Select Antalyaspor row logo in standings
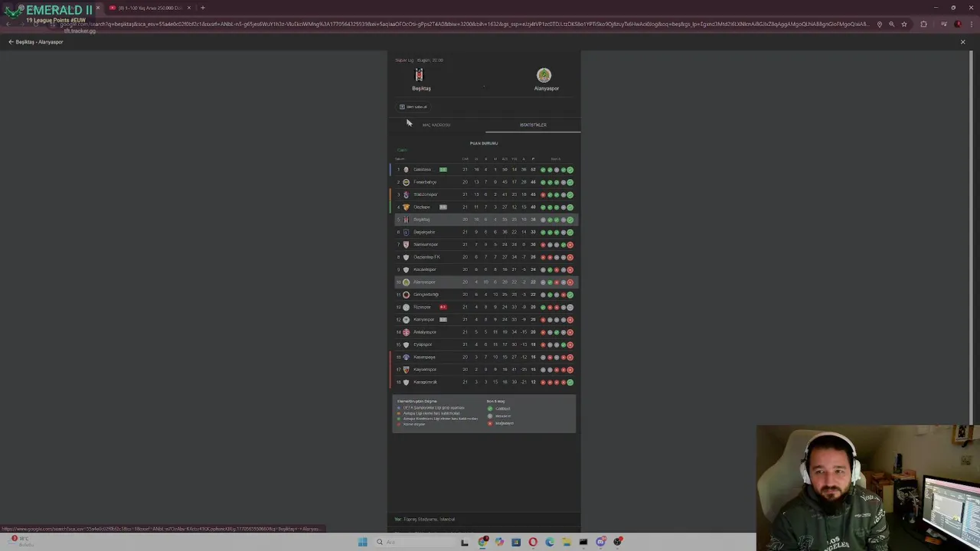The width and height of the screenshot is (980, 551). [406, 332]
